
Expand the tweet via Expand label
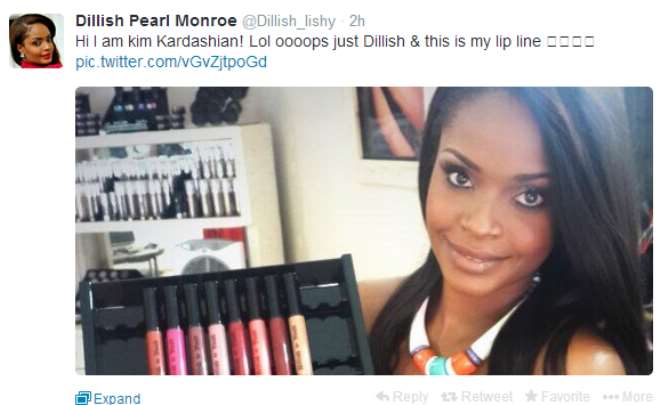[117, 398]
